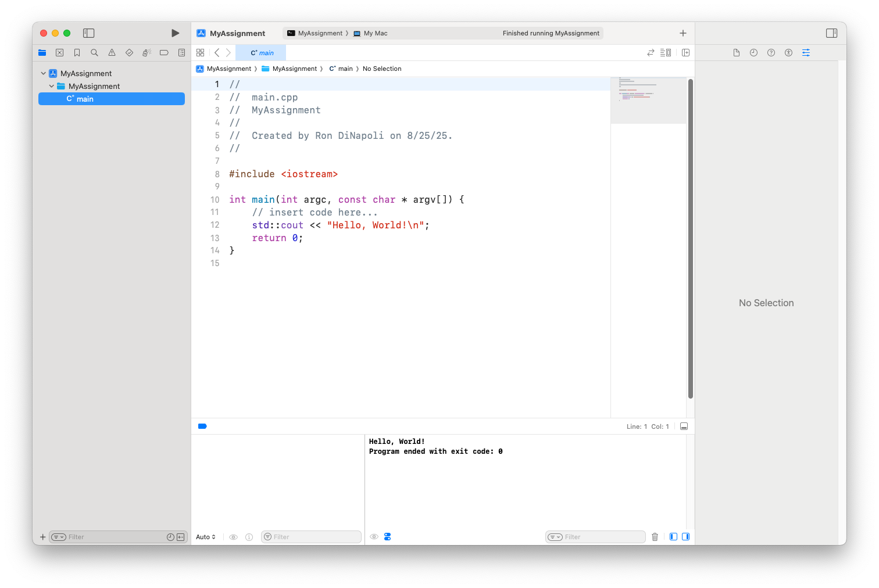Show the Accessibility inspector tab
This screenshot has width=879, height=588.
point(788,52)
